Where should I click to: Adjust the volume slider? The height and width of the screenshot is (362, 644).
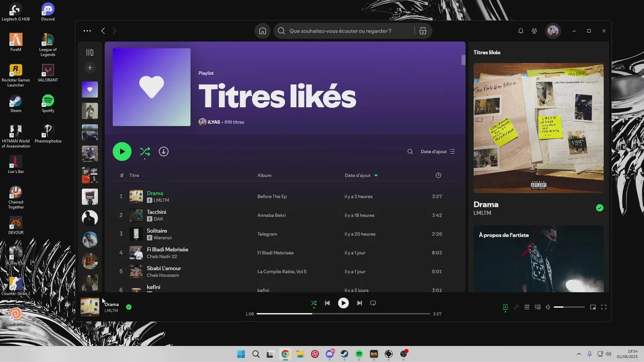(570, 307)
